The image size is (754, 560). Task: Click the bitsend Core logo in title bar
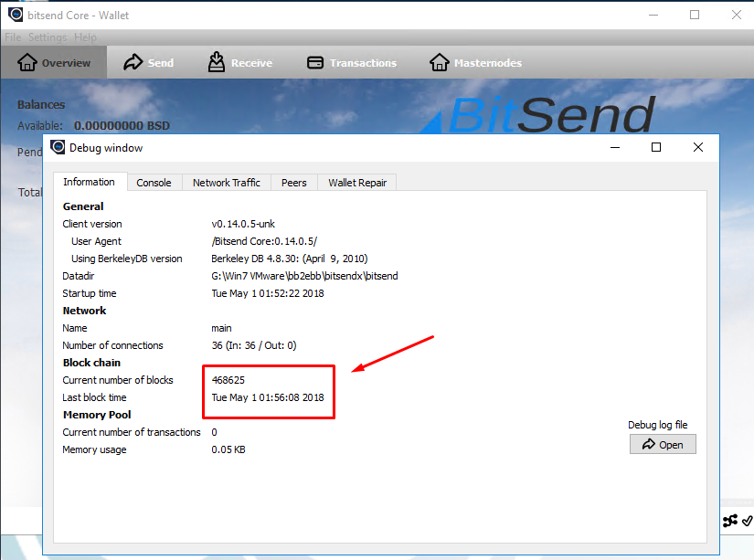[x=16, y=15]
